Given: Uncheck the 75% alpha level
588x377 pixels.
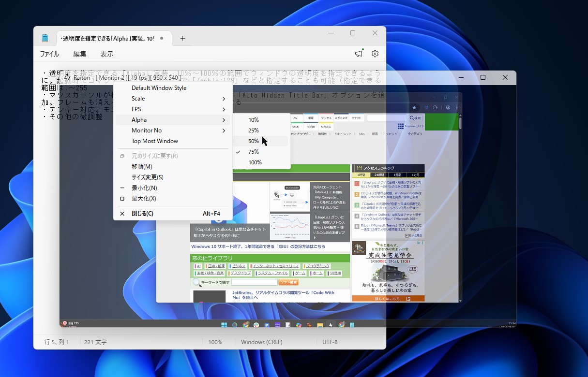Looking at the screenshot, I should point(254,151).
